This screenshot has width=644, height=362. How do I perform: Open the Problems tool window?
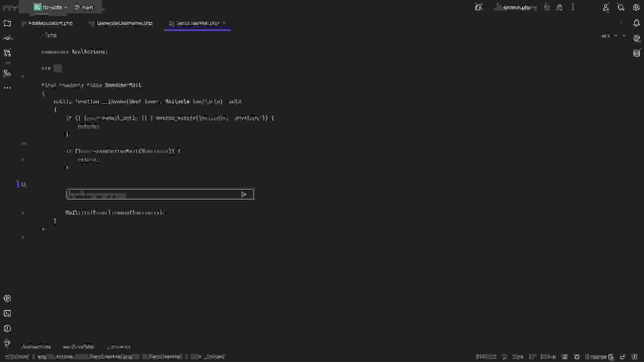[x=7, y=328]
